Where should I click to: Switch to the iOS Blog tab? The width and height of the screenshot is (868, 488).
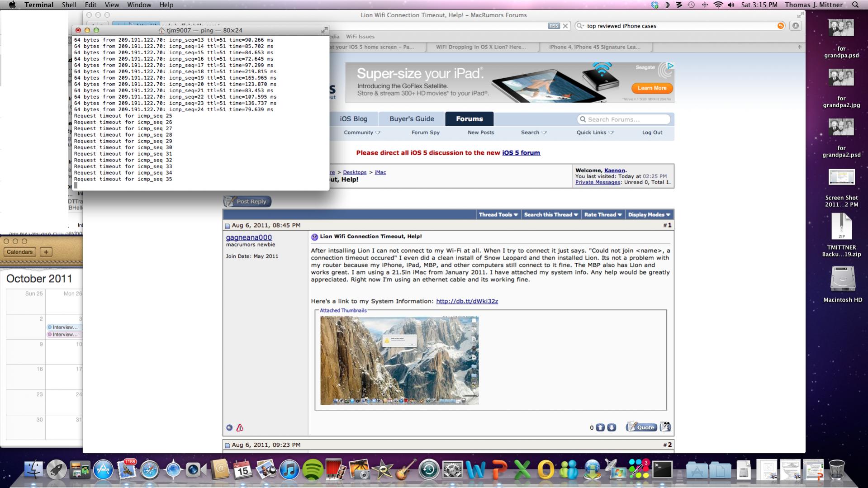click(353, 119)
